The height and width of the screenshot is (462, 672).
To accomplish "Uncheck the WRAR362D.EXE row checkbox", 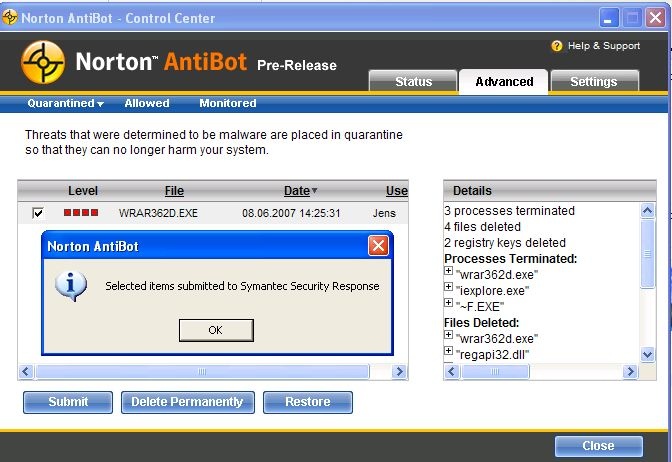I will (38, 213).
